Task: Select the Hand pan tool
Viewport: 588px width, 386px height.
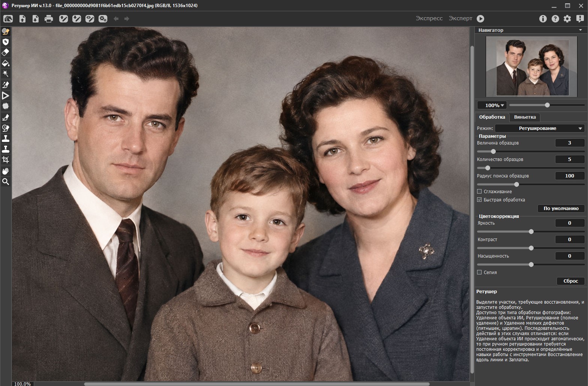Action: (6, 171)
